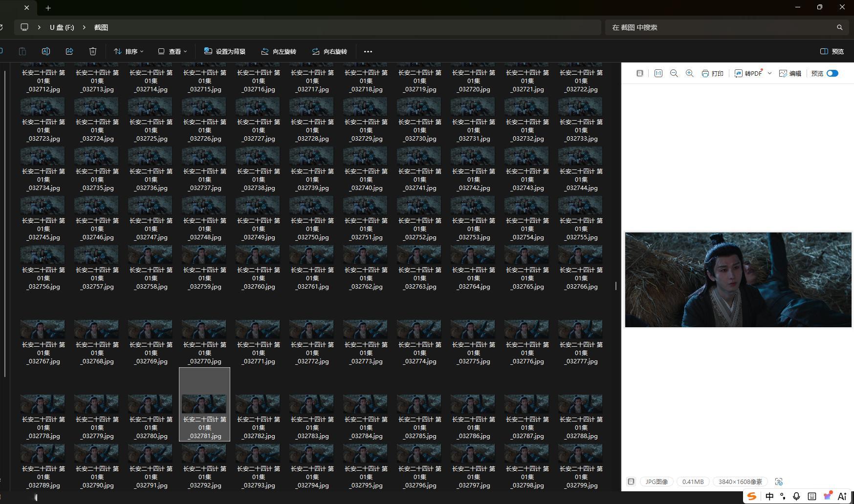854x504 pixels.
Task: Click the file list vertical scrollbar handle
Action: [616, 286]
